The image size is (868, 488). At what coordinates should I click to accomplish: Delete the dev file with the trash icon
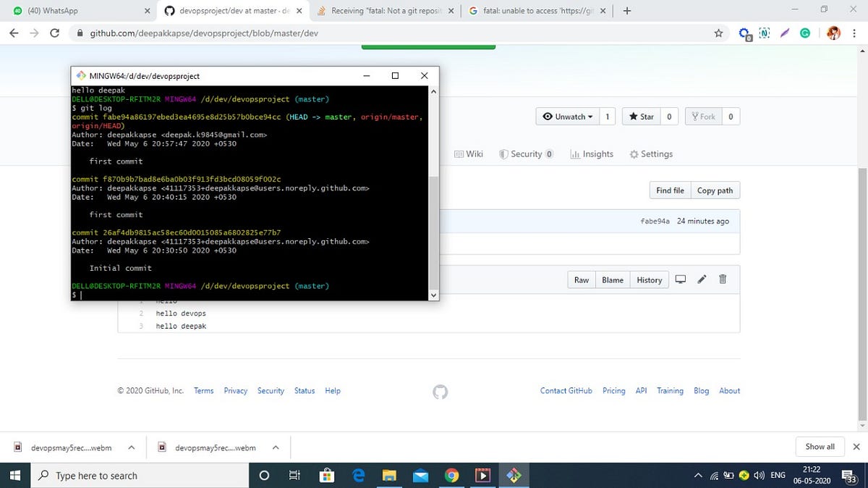[x=722, y=279]
